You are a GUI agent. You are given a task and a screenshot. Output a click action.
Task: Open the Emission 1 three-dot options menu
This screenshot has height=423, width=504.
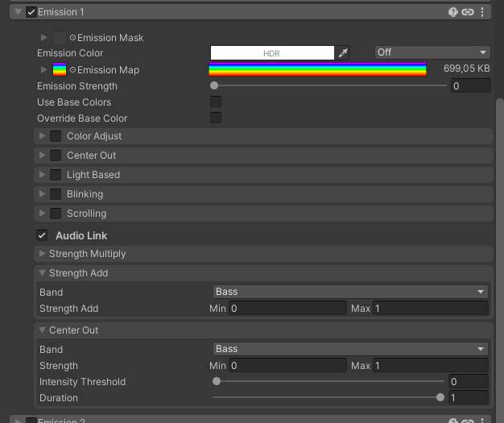(x=481, y=12)
